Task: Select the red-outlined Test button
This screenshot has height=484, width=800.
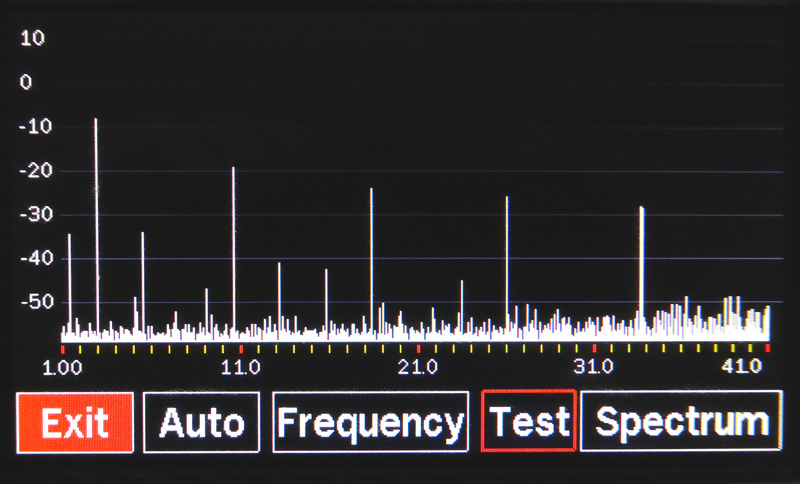Action: coord(528,422)
